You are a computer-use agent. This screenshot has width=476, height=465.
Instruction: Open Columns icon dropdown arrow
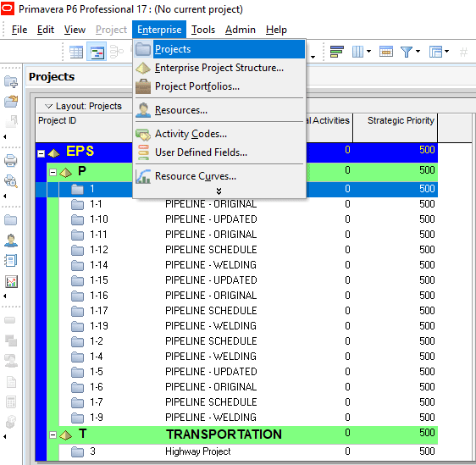coord(368,52)
